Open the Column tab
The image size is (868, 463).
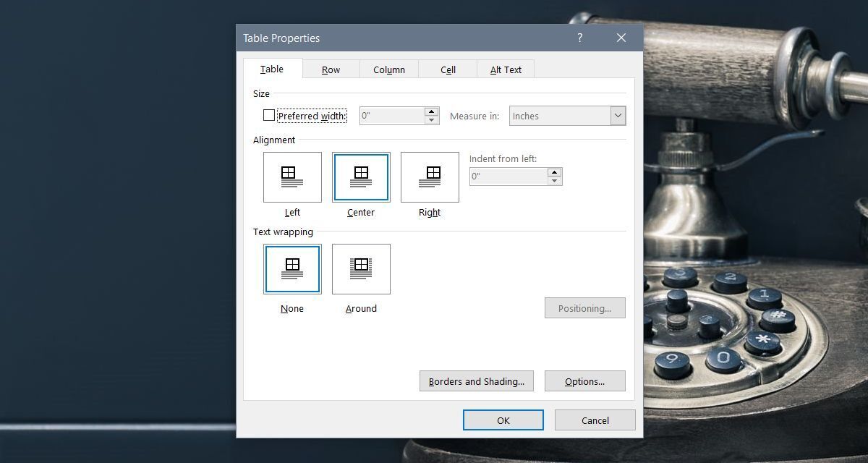pyautogui.click(x=389, y=69)
